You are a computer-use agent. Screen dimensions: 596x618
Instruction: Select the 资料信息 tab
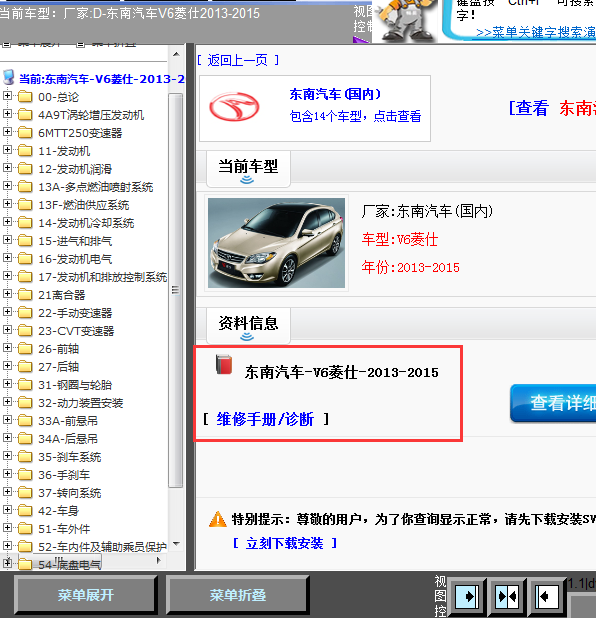tap(248, 326)
